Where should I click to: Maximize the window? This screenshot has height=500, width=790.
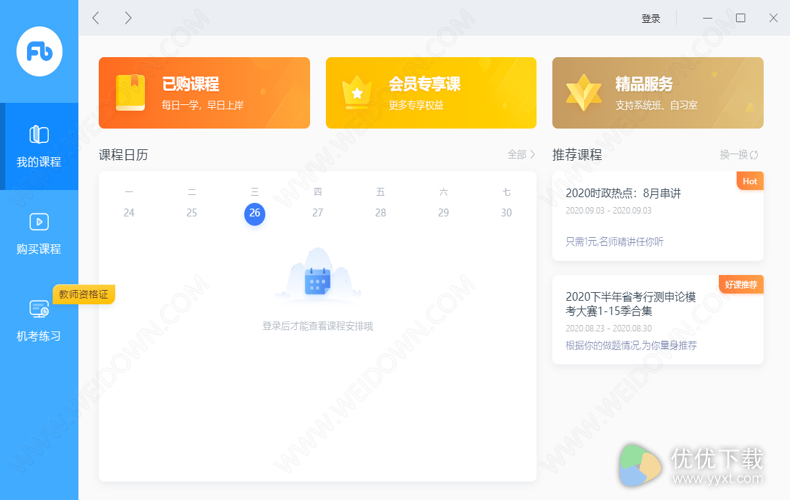coord(740,18)
